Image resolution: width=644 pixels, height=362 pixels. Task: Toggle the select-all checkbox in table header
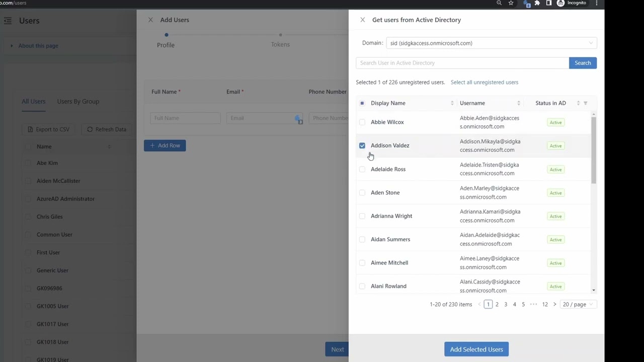[362, 103]
